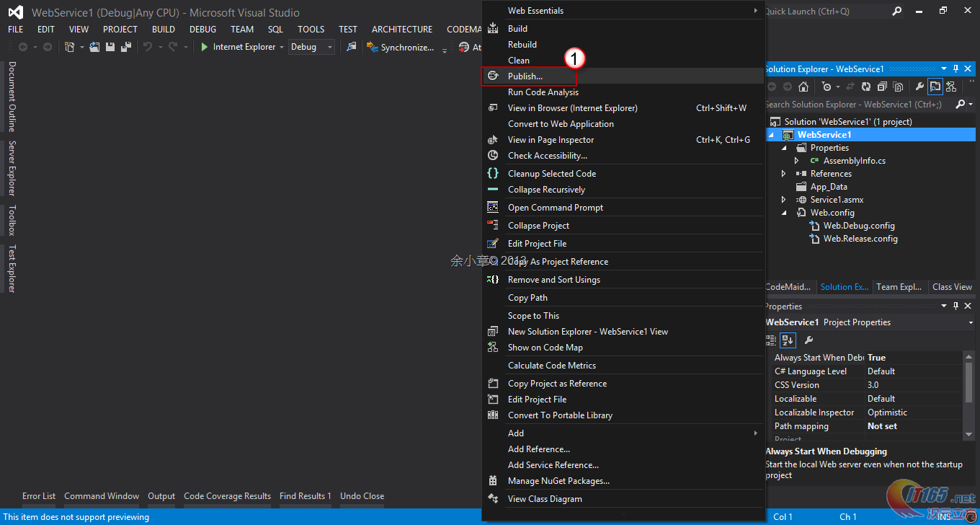Click the Save All toolbar icon

[126, 47]
